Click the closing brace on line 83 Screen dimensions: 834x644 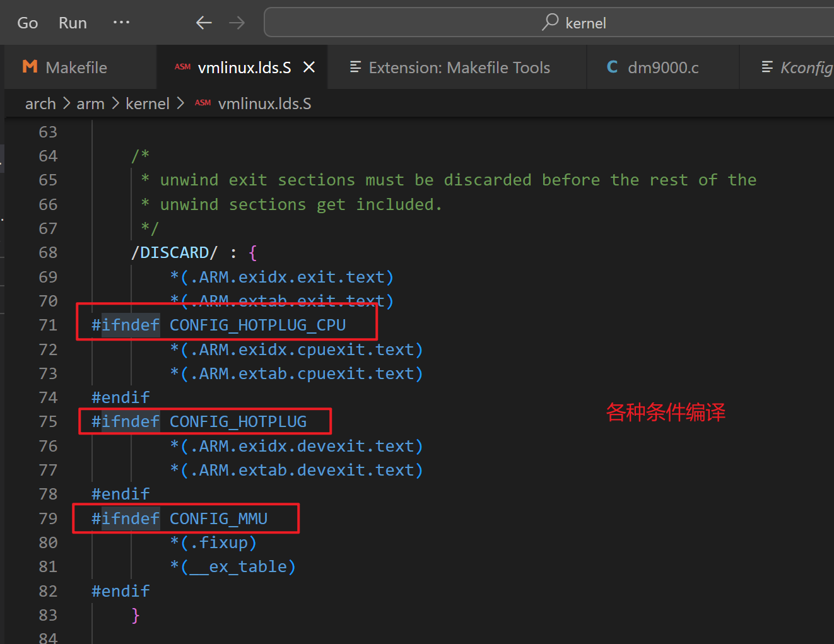(x=136, y=616)
